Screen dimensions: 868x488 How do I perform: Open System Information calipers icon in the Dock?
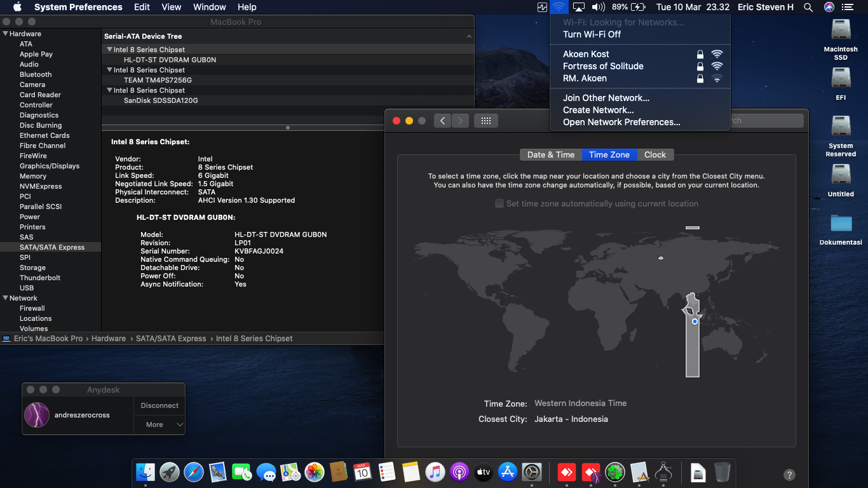[663, 472]
